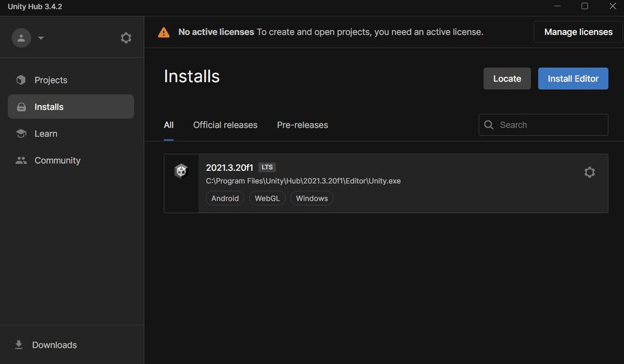Click the Unity cube logo on the 2021.3.20f1 install

pos(181,170)
